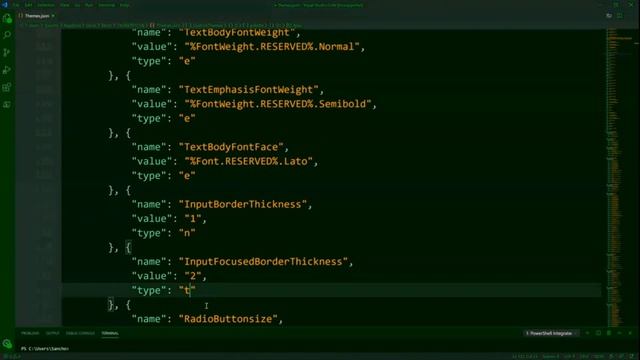This screenshot has height=360, width=640.
Task: Click the value "%Font.RESERVED%.Lato"
Action: pos(249,161)
